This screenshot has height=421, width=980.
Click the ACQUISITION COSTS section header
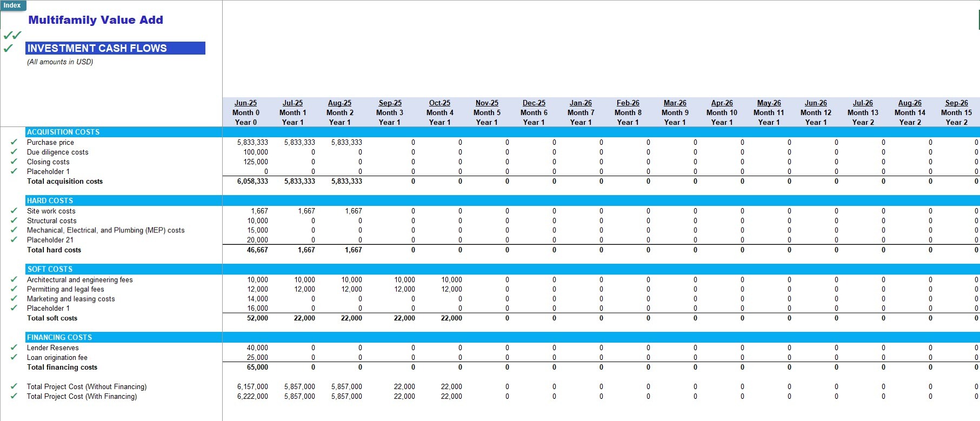point(63,132)
